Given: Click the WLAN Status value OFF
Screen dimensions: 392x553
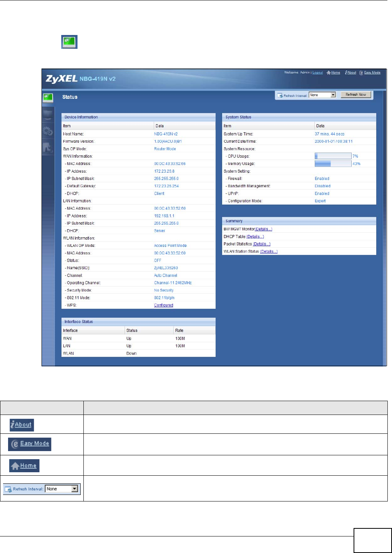Looking at the screenshot, I should (158, 261).
